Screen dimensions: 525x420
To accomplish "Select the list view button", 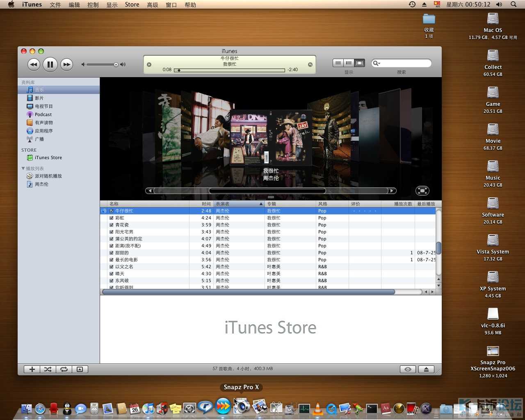I will point(338,63).
